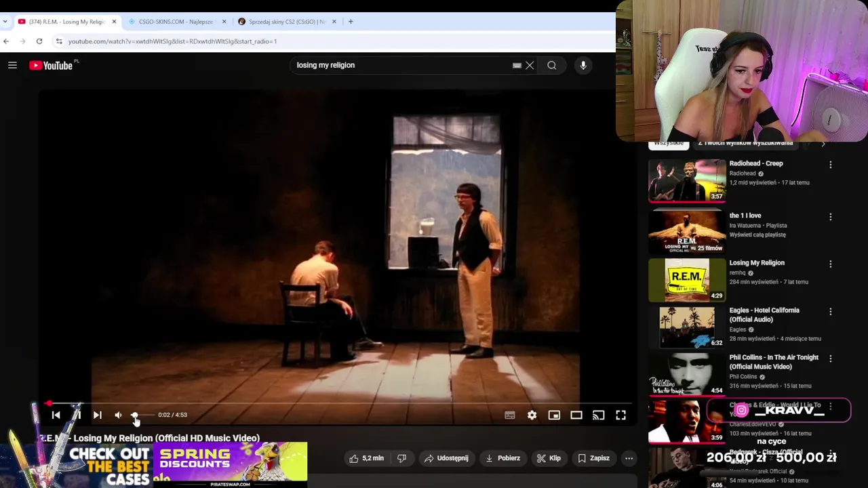This screenshot has width=868, height=488.
Task: Enter fullscreen mode in the player
Action: point(620,415)
